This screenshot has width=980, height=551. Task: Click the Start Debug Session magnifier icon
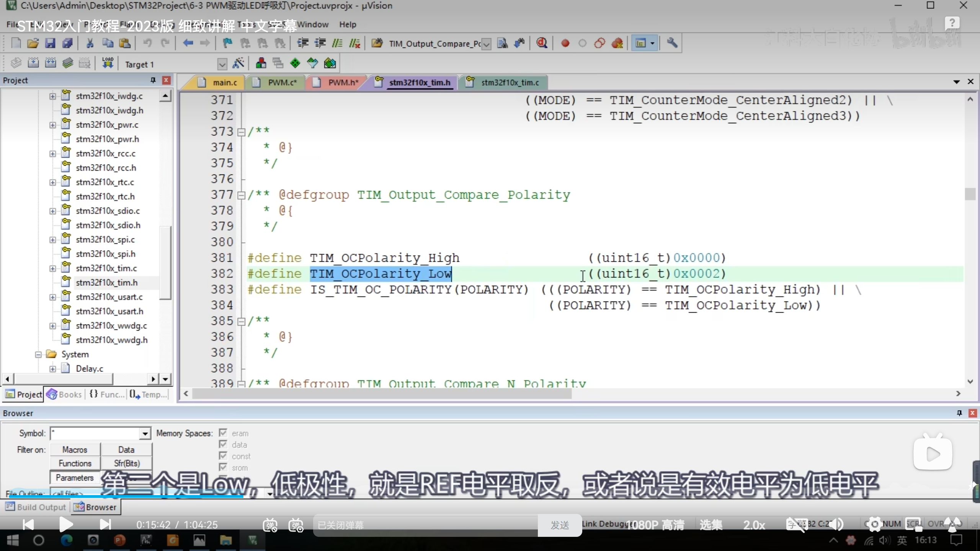[542, 43]
